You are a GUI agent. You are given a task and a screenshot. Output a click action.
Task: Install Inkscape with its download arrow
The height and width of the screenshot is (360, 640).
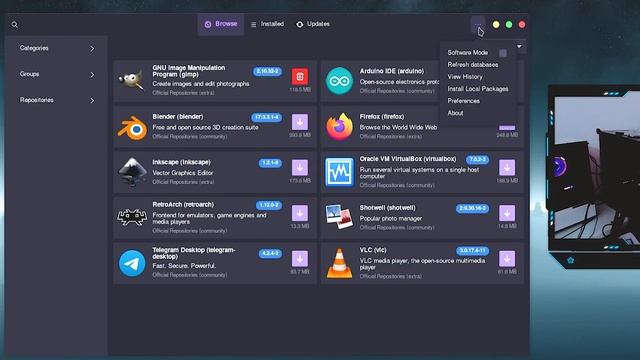[300, 167]
